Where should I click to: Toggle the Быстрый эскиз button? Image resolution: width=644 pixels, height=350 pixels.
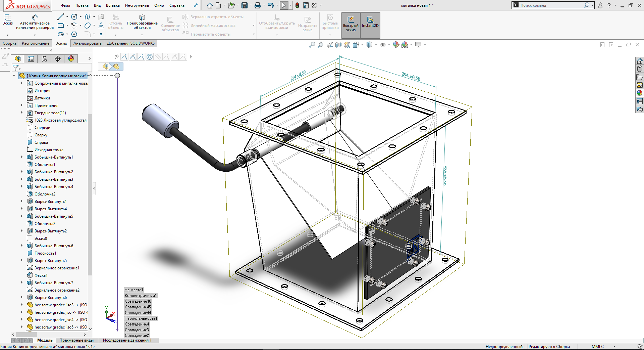[x=351, y=25]
